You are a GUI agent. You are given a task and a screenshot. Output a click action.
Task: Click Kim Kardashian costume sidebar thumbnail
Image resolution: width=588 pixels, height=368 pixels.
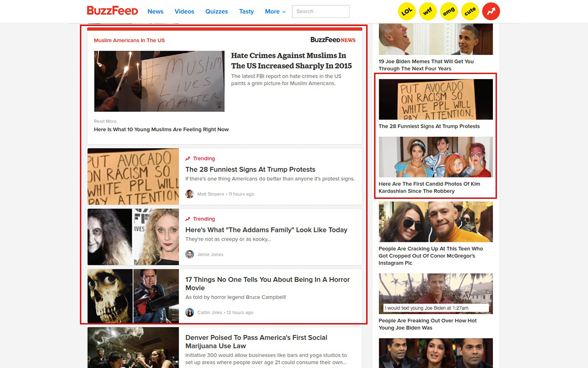pos(436,157)
